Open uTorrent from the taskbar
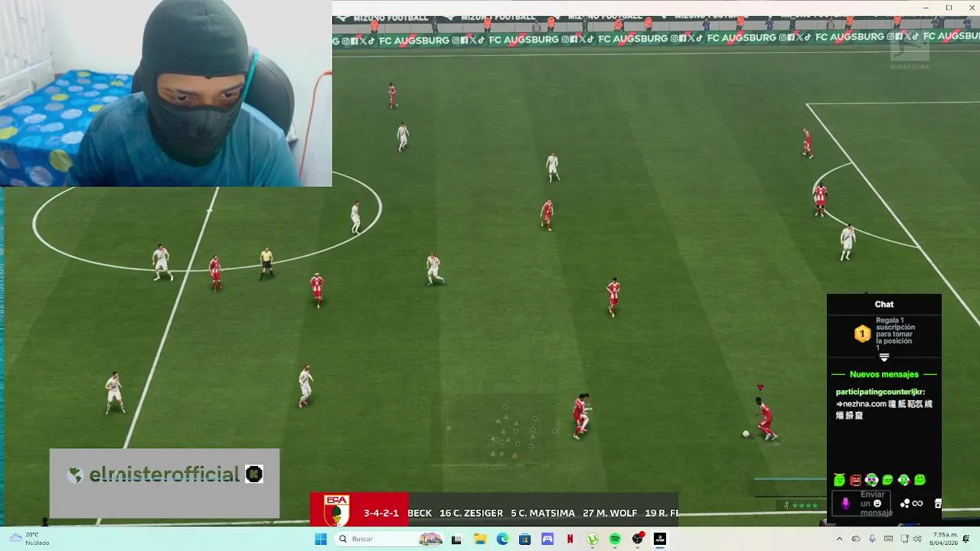This screenshot has width=980, height=551. tap(593, 539)
